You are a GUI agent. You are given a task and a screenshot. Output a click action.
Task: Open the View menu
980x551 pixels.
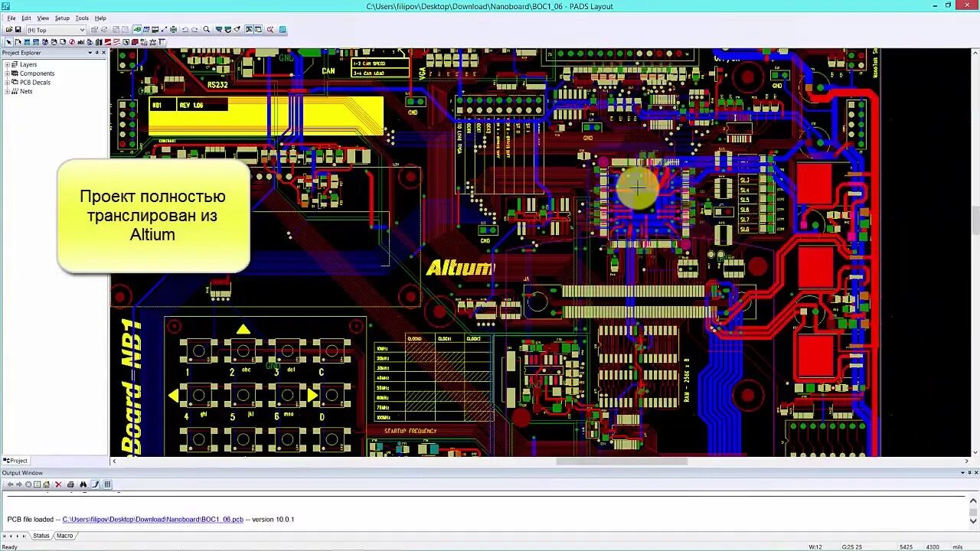click(x=43, y=18)
